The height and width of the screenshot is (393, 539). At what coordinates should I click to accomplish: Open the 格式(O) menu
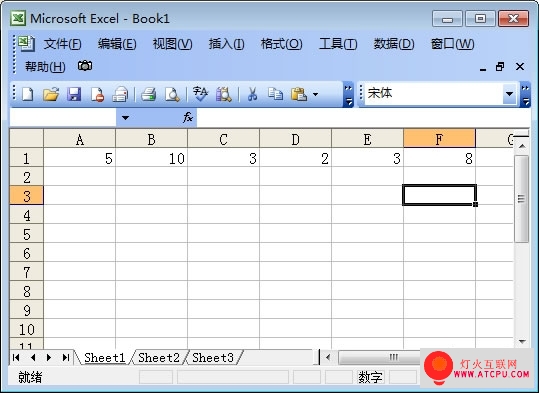coord(281,44)
